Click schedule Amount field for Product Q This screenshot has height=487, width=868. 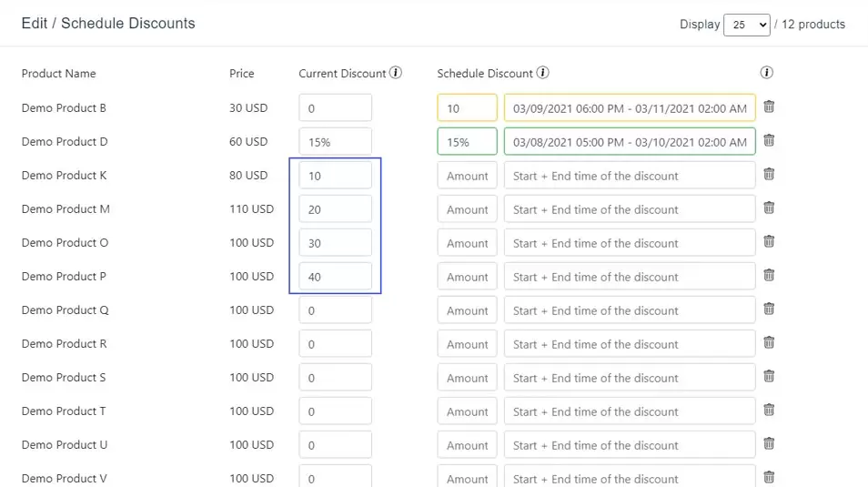468,310
